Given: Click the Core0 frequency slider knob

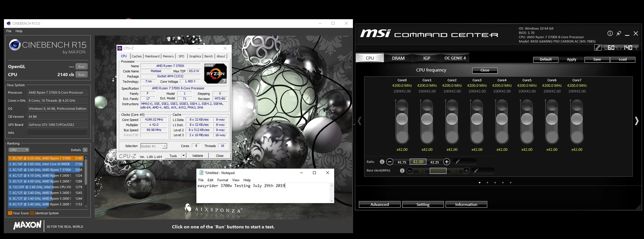Looking at the screenshot, I should 402,119.
